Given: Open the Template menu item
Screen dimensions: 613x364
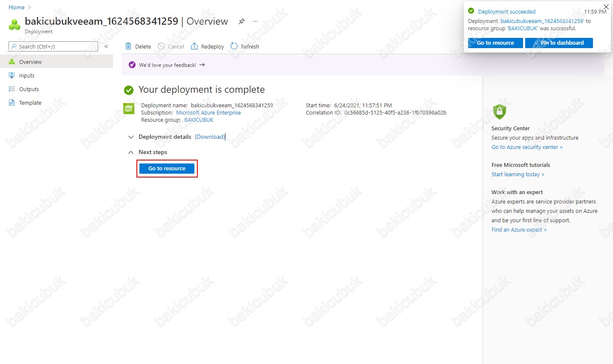Looking at the screenshot, I should point(56,103).
